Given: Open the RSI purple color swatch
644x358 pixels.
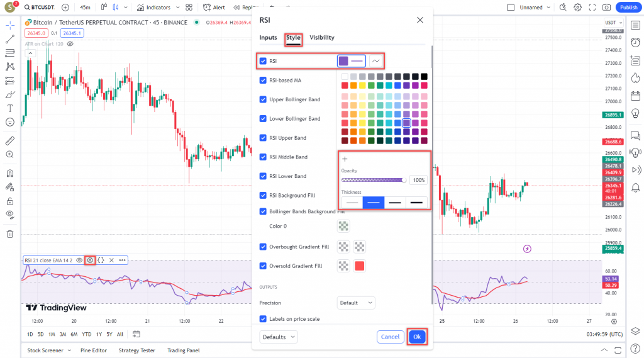Looking at the screenshot, I should [x=343, y=61].
